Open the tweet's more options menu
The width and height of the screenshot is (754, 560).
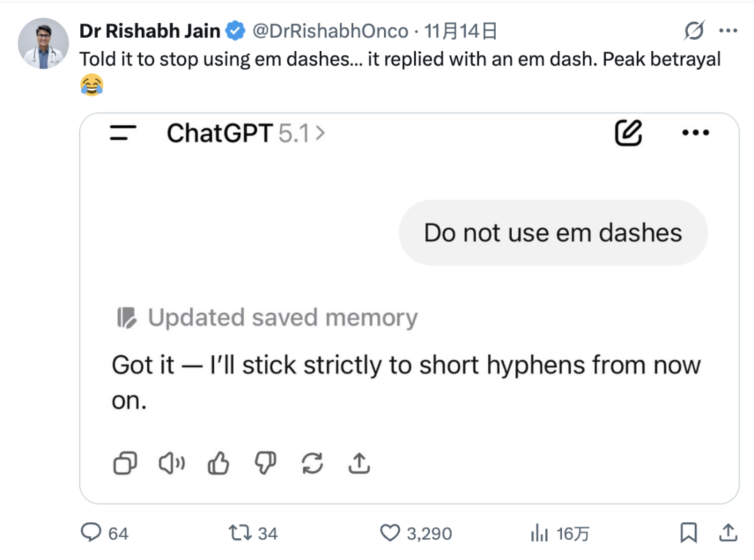pos(728,31)
